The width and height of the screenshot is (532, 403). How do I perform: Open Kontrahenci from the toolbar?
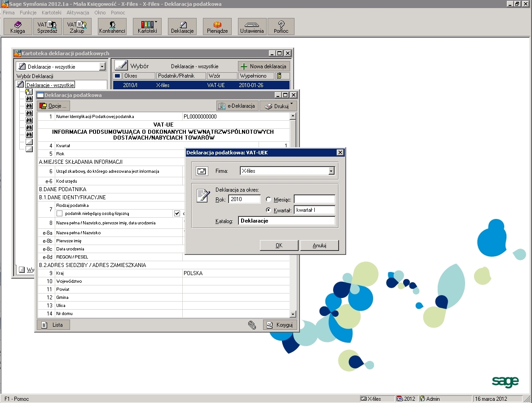(x=112, y=26)
